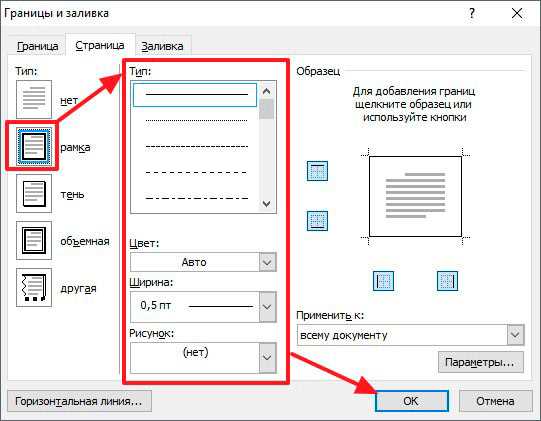541x421 pixels.
Task: Click the OK button
Action: click(x=411, y=401)
